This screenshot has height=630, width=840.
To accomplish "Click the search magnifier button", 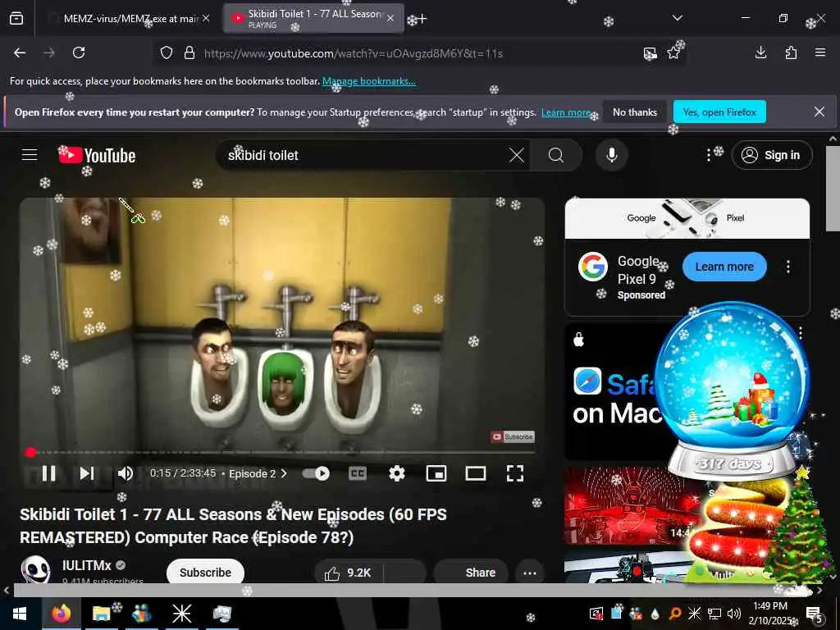I will pos(556,155).
